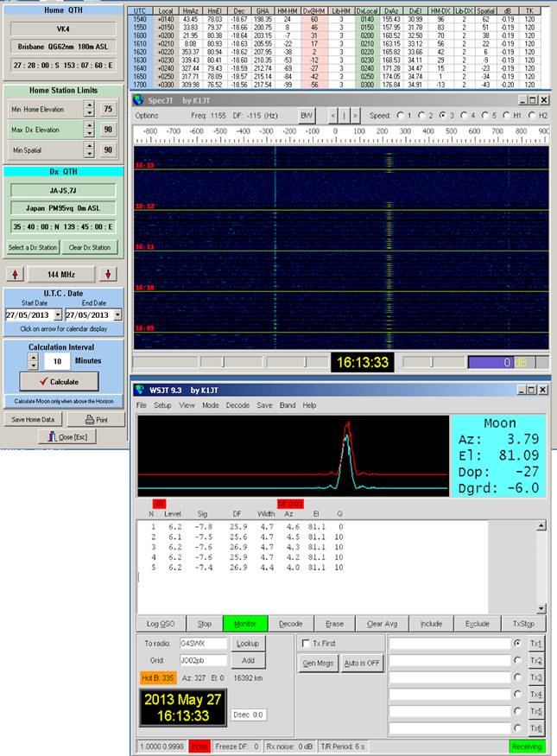
Task: Click the red Echo indicator in status bar
Action: [x=199, y=746]
